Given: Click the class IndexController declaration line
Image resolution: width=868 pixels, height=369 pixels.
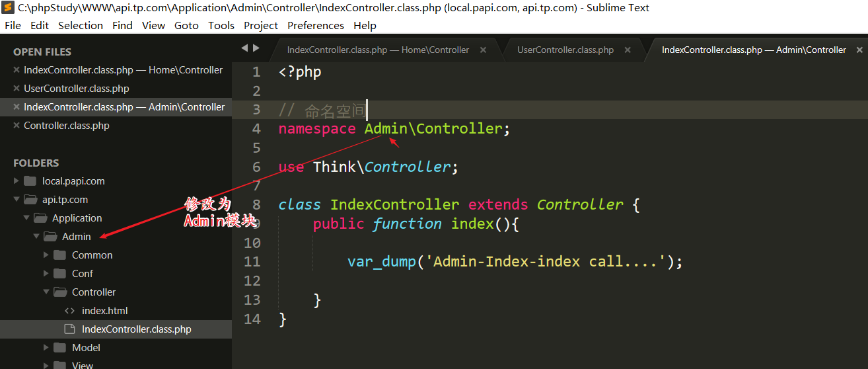Looking at the screenshot, I should pos(459,204).
